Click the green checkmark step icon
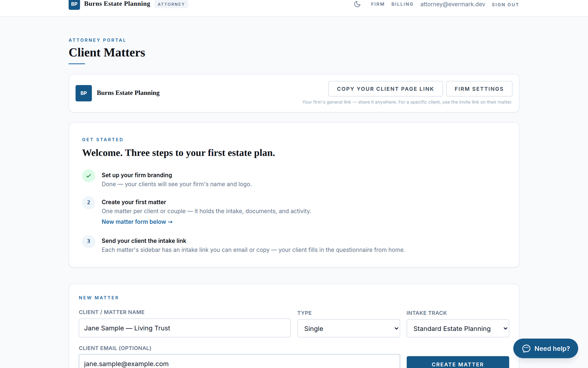Viewport: 588px width, 368px height. point(88,176)
